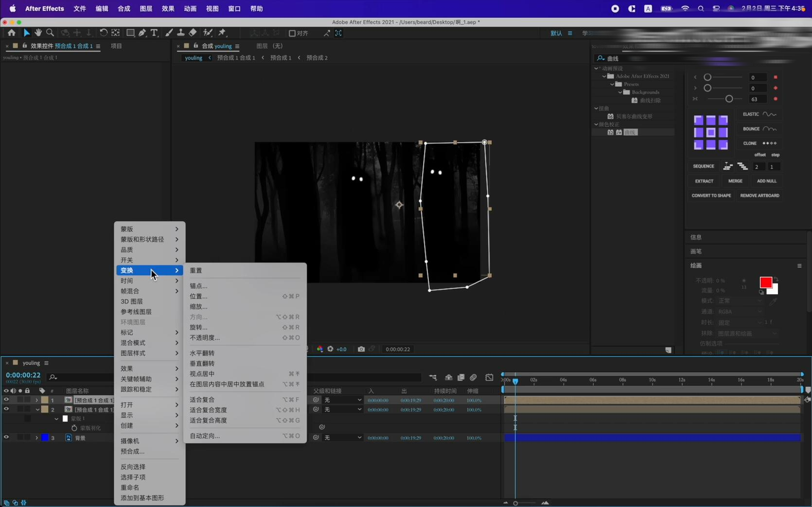Open Spotlight search in menu bar
The height and width of the screenshot is (507, 812).
pos(701,8)
